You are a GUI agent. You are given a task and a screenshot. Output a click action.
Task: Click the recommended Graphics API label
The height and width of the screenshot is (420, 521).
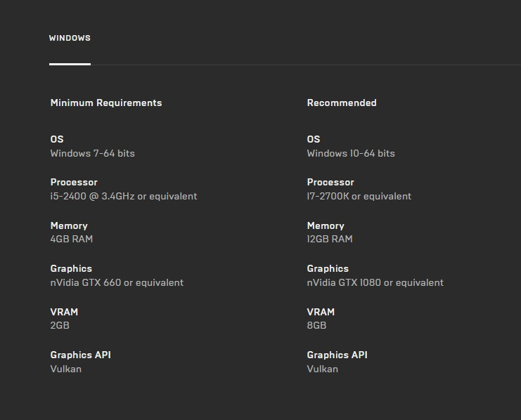[x=337, y=355]
